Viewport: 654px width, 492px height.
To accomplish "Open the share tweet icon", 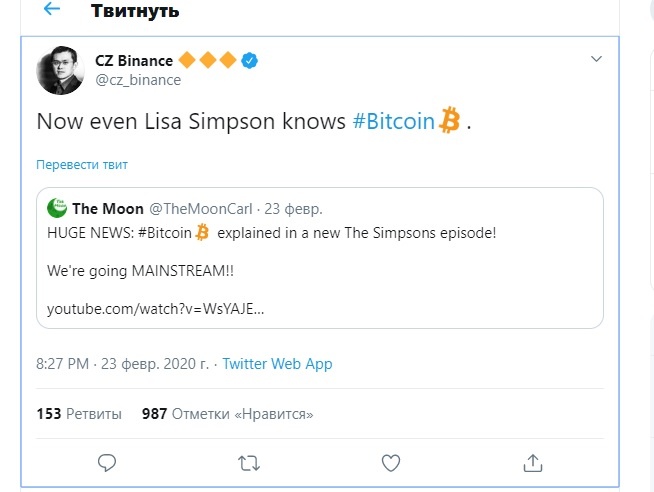I will [x=533, y=462].
